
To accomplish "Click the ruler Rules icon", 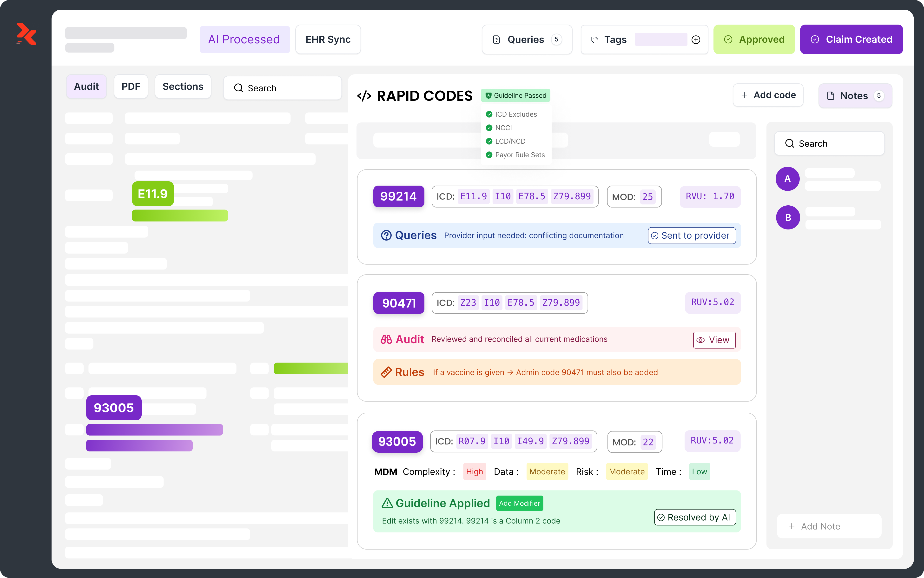I will [x=386, y=372].
